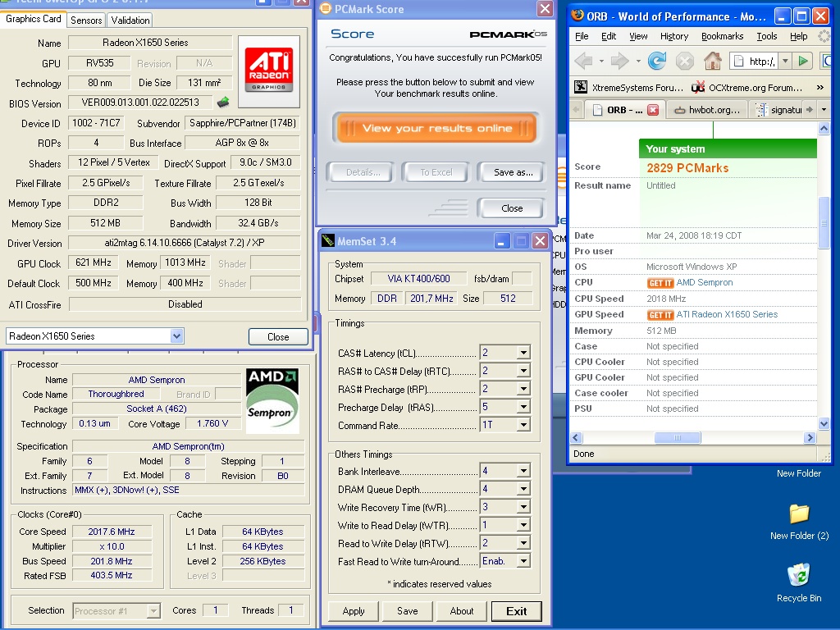Click the 2829 PCMarks score text
Screen dimensions: 840x630
click(687, 168)
